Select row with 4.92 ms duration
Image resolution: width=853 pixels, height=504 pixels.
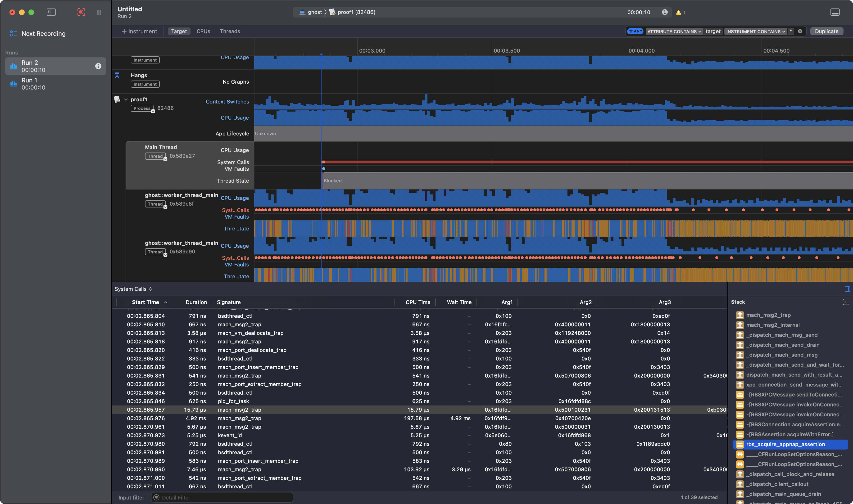[x=420, y=418]
